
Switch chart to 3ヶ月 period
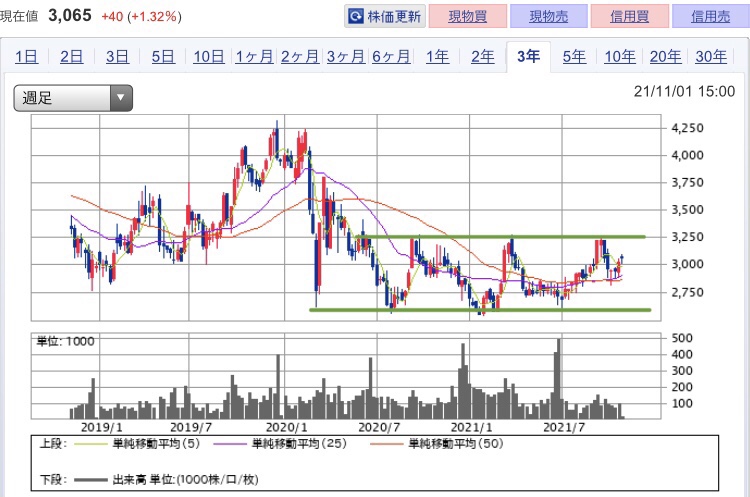(345, 57)
